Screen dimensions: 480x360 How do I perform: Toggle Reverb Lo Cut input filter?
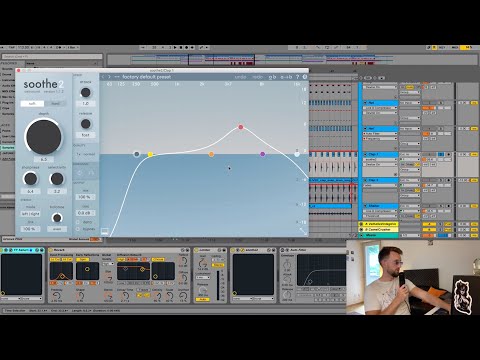click(x=55, y=259)
